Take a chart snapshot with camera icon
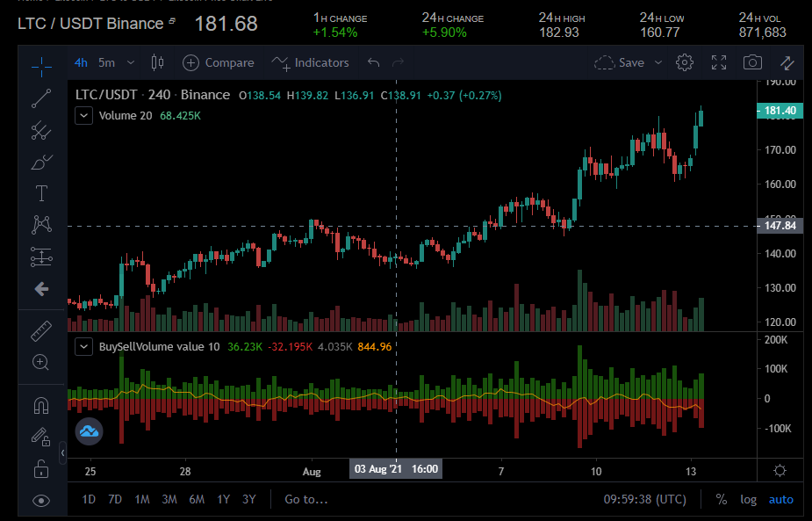Image resolution: width=812 pixels, height=521 pixels. [x=752, y=62]
